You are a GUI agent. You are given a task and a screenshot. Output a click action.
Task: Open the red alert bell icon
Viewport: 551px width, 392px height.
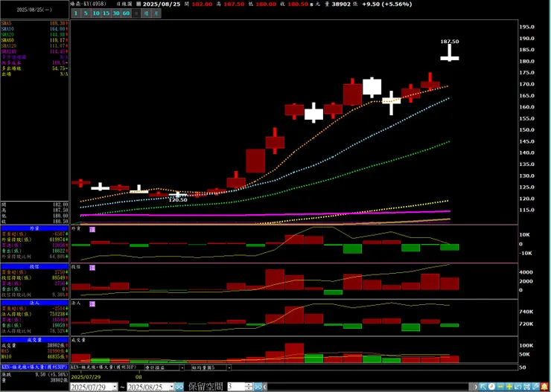point(544,387)
